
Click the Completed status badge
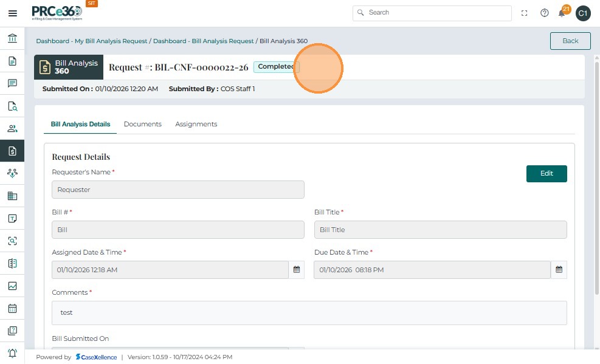(276, 66)
